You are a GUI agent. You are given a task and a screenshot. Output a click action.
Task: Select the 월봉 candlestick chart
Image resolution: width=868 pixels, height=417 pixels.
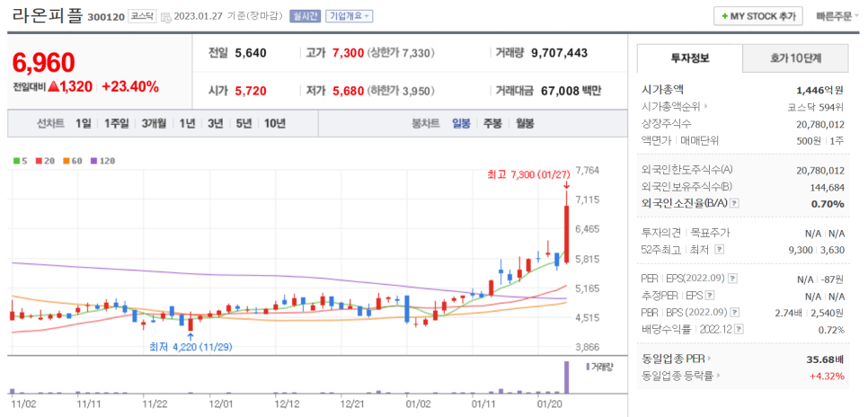click(525, 123)
